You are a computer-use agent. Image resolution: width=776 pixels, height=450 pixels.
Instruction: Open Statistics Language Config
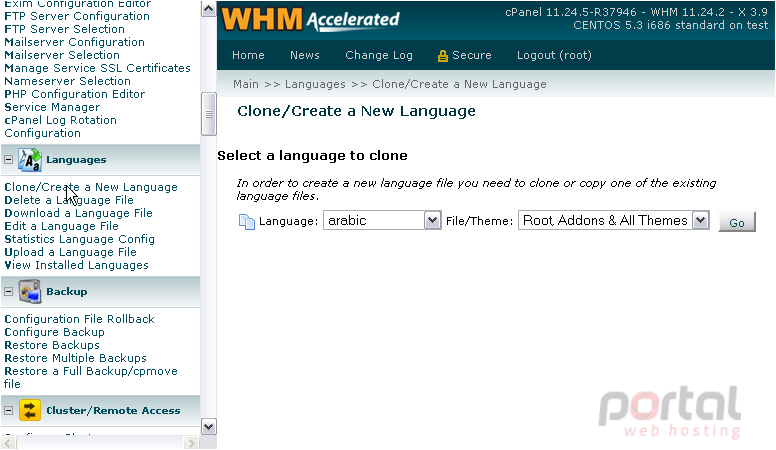[79, 239]
